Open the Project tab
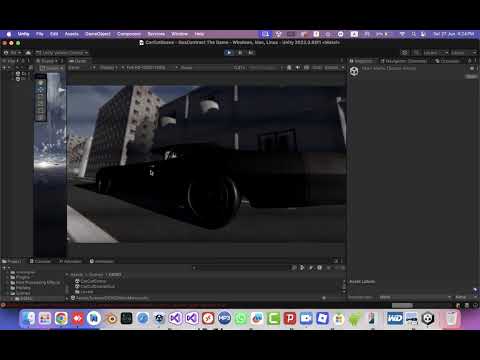 coord(11,261)
